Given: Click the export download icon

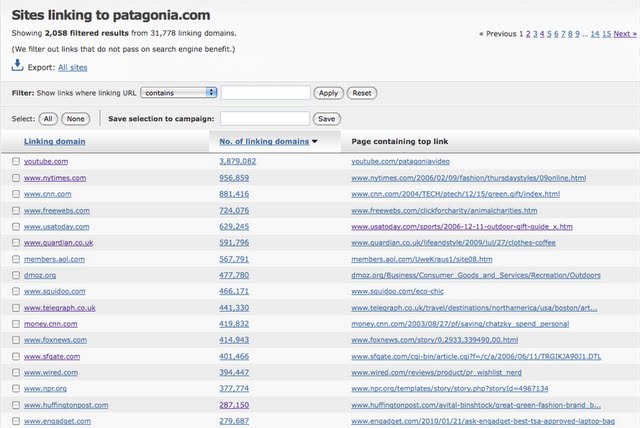Looking at the screenshot, I should tap(17, 65).
